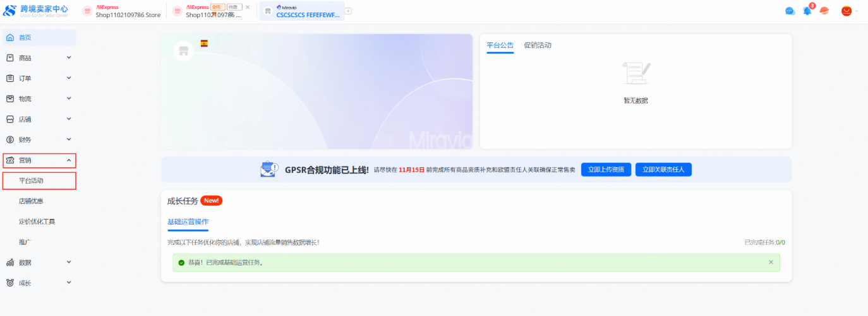Click the orange planet icon
This screenshot has height=316, width=868.
click(824, 11)
